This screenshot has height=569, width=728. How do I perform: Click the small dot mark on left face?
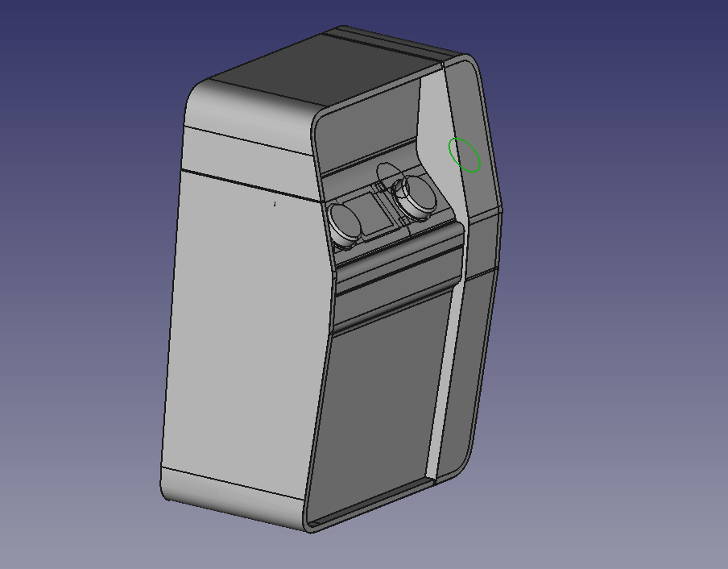point(275,205)
